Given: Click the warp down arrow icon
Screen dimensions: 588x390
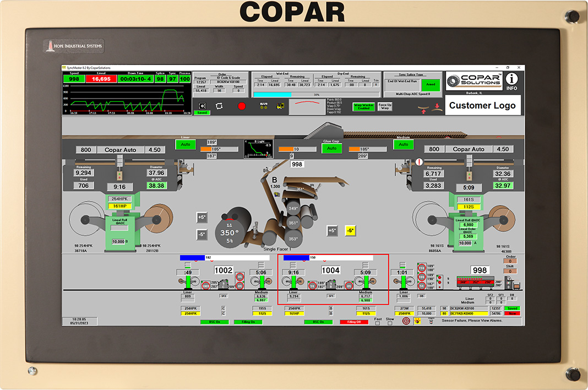Looking at the screenshot, I should tap(437, 108).
